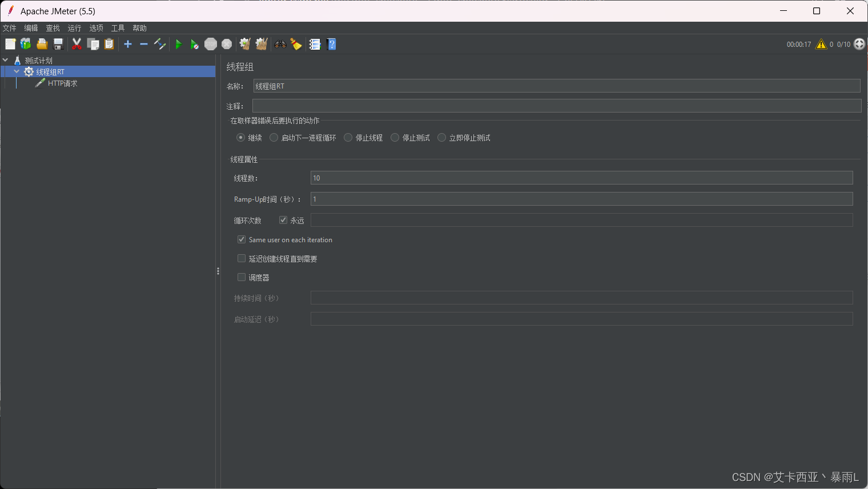Viewport: 868px width, 489px height.
Task: Toggle Same user on each iteration checkbox
Action: tap(242, 239)
